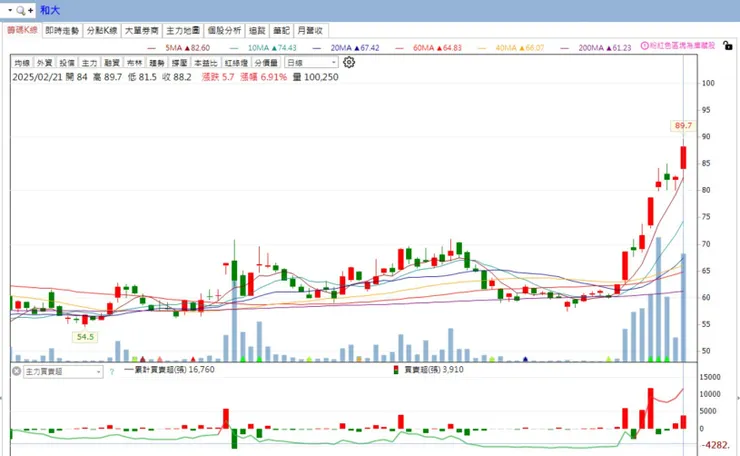Toggle the 均線 overlay button
This screenshot has width=740, height=456.
tap(22, 63)
